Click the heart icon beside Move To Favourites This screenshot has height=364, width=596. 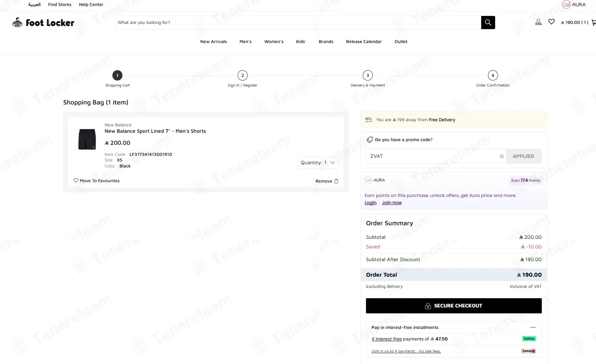point(76,181)
